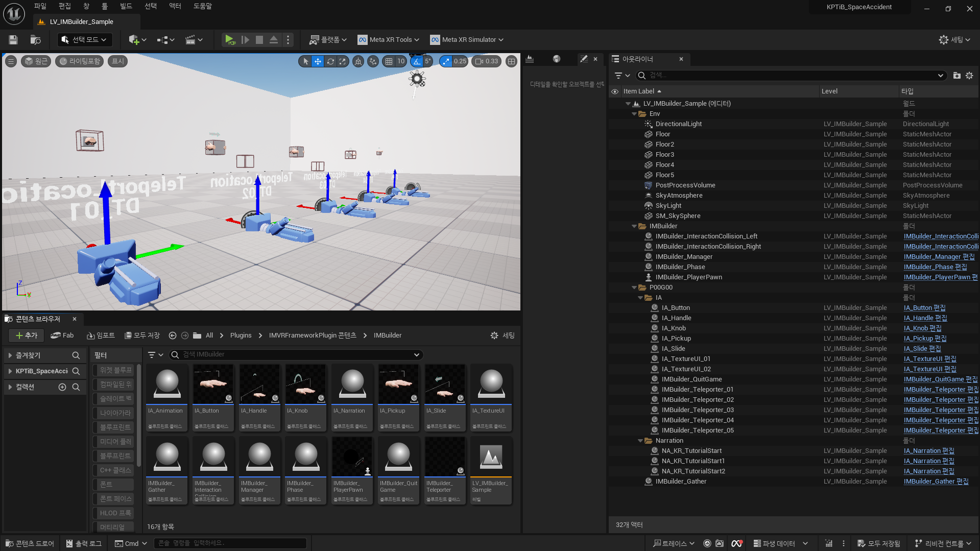Toggle grid snapping in the viewport
Viewport: 980px width, 551px height.
click(389, 61)
